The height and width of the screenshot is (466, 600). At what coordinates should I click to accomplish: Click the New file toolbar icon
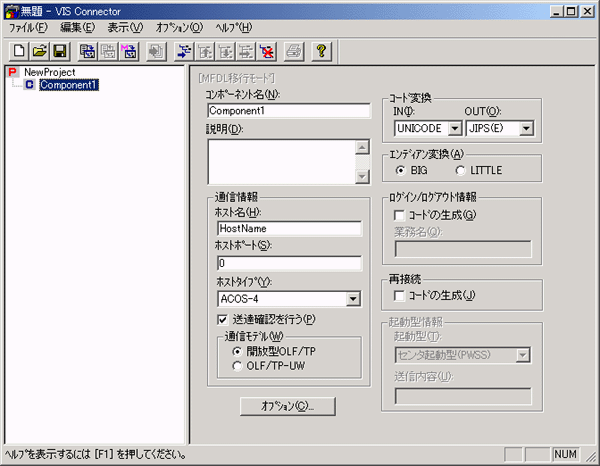[x=20, y=49]
